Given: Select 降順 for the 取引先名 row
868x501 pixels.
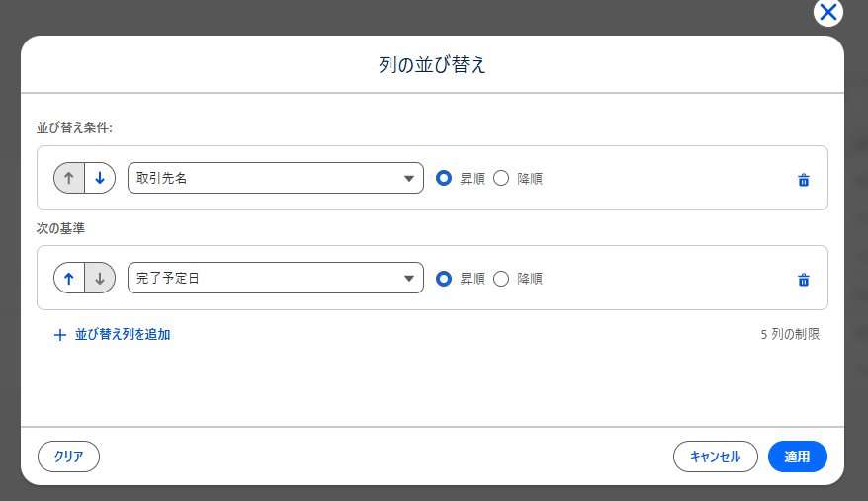Looking at the screenshot, I should point(501,179).
